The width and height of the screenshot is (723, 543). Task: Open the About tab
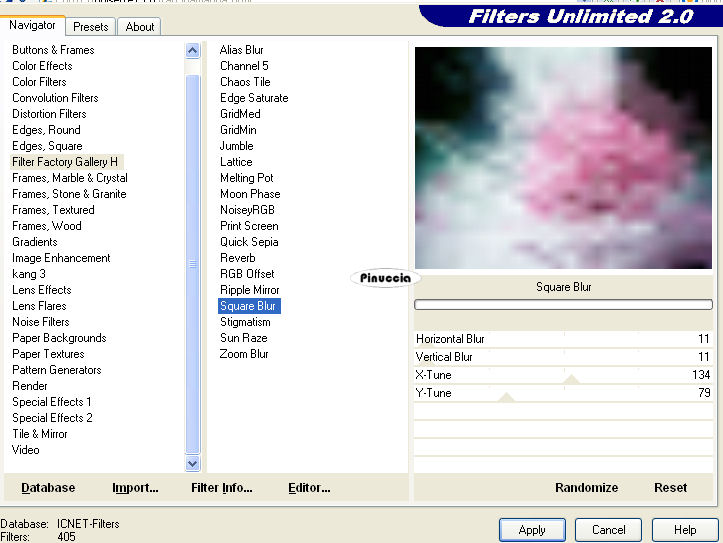[x=140, y=27]
